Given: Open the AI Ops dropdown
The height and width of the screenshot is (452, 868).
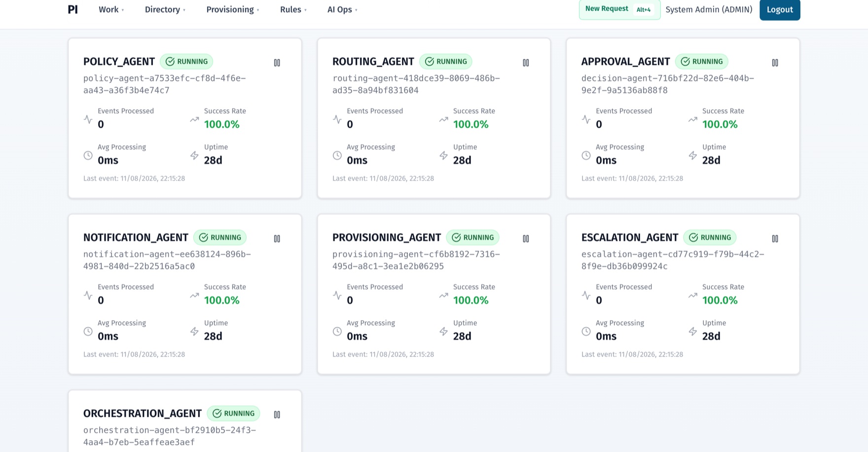Looking at the screenshot, I should click(x=342, y=9).
